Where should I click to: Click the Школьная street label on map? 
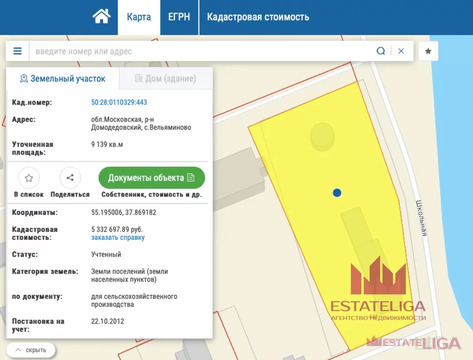pyautogui.click(x=421, y=218)
